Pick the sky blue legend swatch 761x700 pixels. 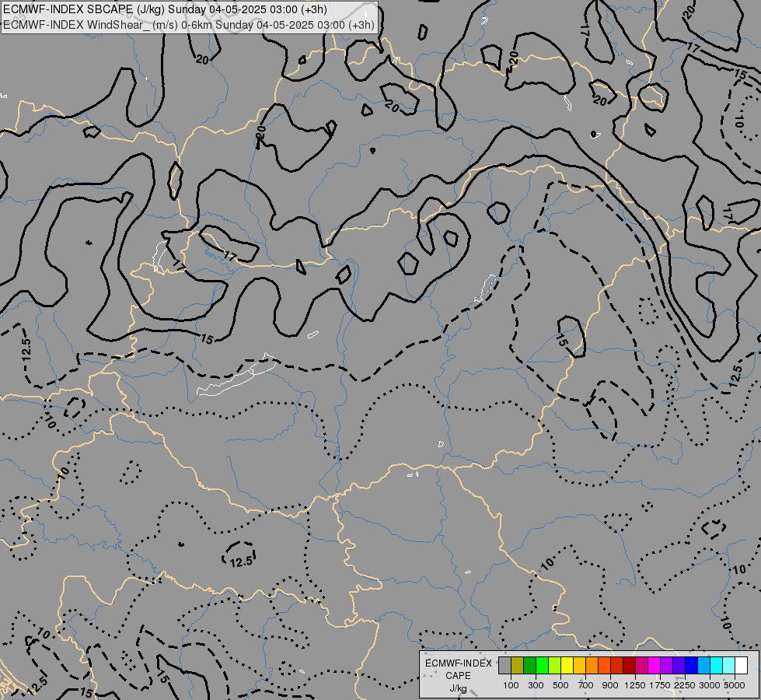coord(703,666)
